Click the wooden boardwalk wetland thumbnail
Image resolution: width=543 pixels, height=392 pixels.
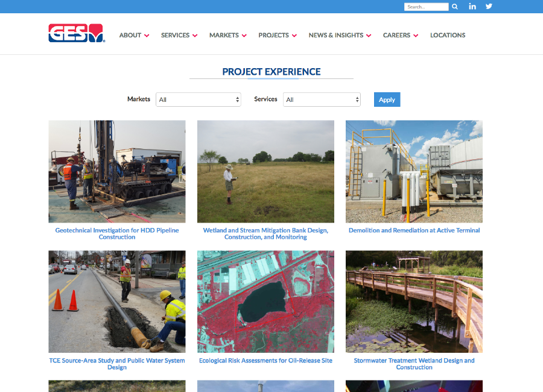click(x=414, y=302)
